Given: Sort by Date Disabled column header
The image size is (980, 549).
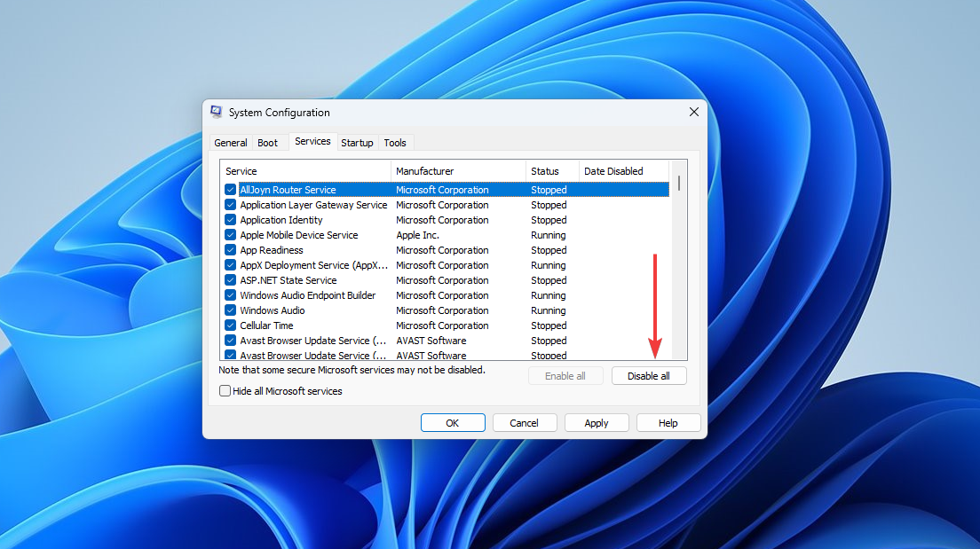Looking at the screenshot, I should [624, 171].
